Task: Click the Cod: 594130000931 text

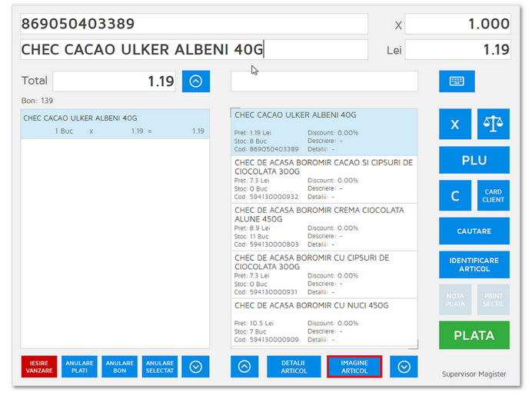Action: [266, 292]
